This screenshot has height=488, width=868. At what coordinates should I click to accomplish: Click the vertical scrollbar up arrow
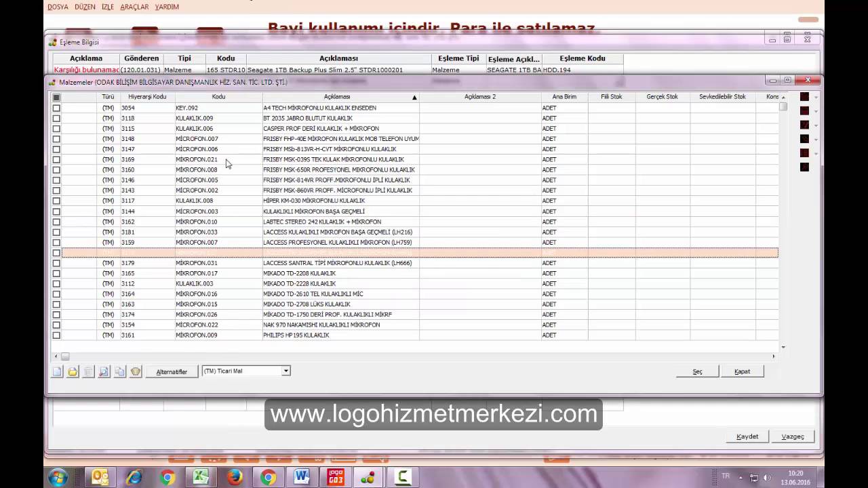[x=783, y=97]
